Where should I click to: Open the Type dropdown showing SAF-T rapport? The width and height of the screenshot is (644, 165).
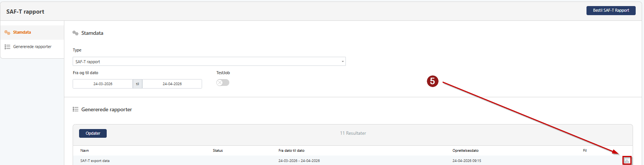[209, 61]
